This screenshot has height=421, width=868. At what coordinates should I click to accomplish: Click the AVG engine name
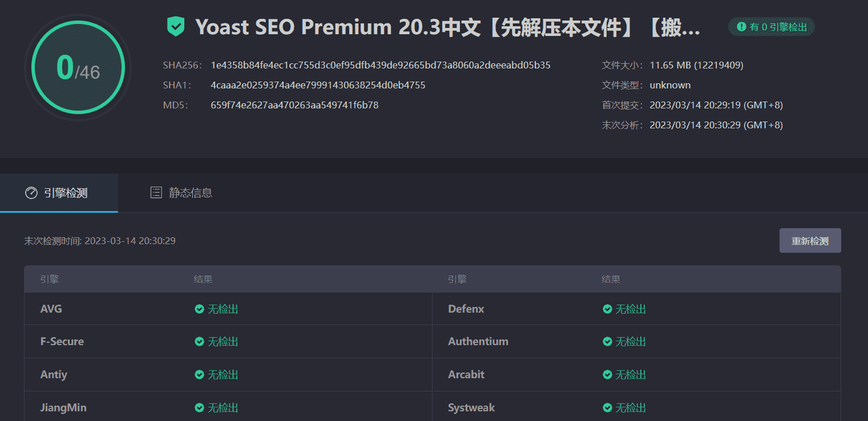[51, 309]
